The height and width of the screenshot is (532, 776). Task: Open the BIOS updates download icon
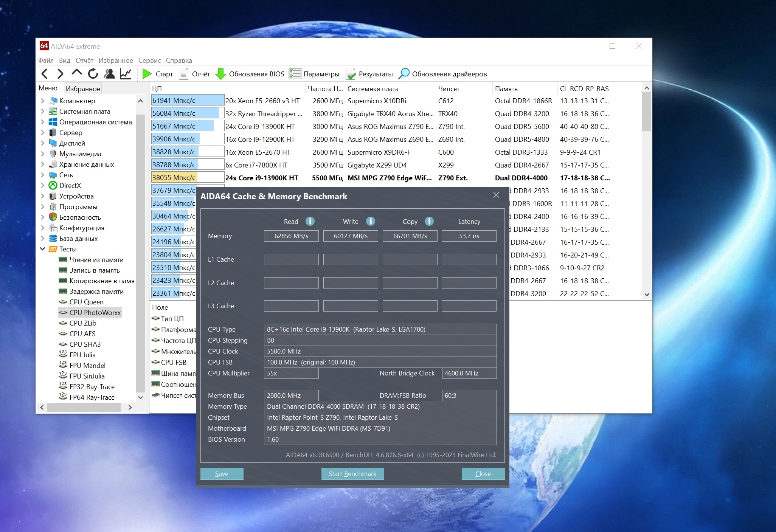220,74
